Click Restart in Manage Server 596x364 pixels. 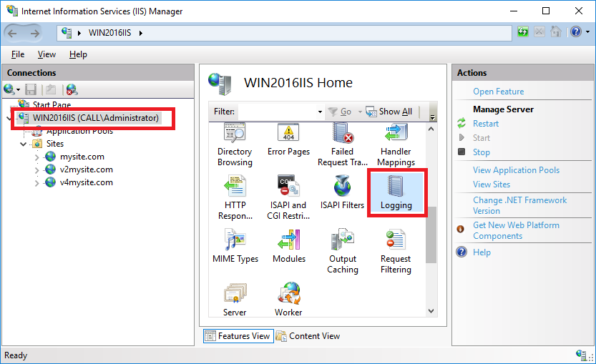(486, 124)
